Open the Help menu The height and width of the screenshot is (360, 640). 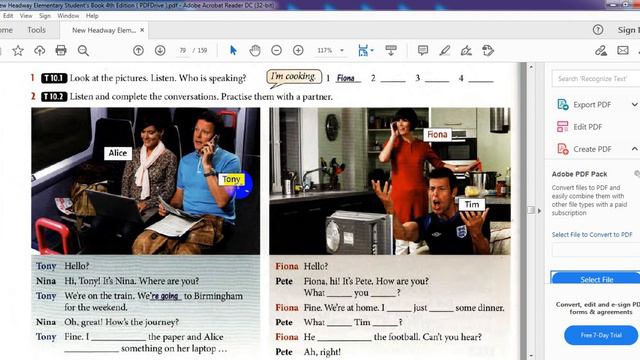(x=92, y=16)
